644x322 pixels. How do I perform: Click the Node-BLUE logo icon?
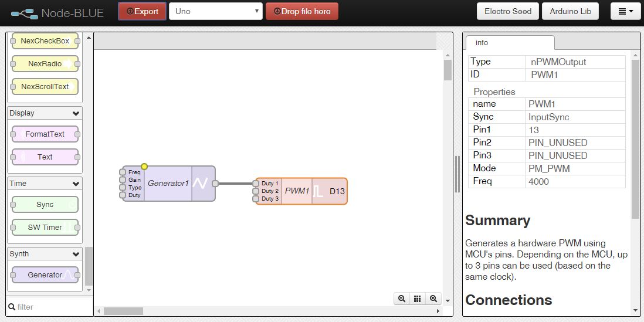[x=24, y=13]
